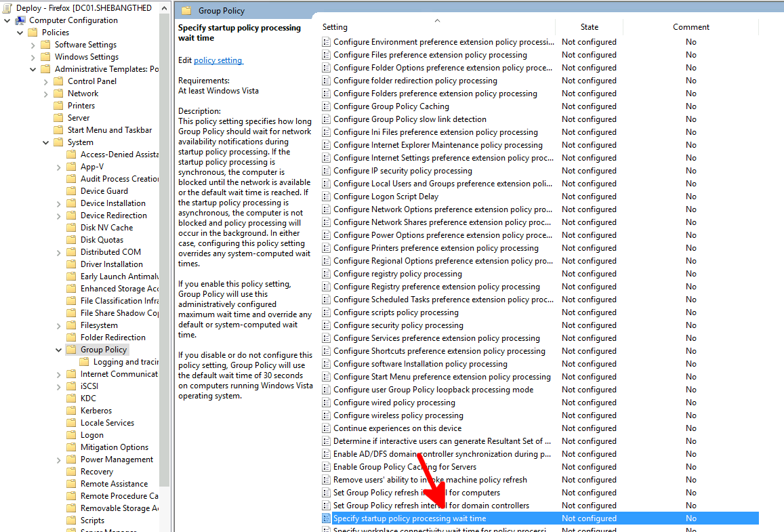This screenshot has width=784, height=532.
Task: Sort settings by the State column header
Action: pos(588,26)
